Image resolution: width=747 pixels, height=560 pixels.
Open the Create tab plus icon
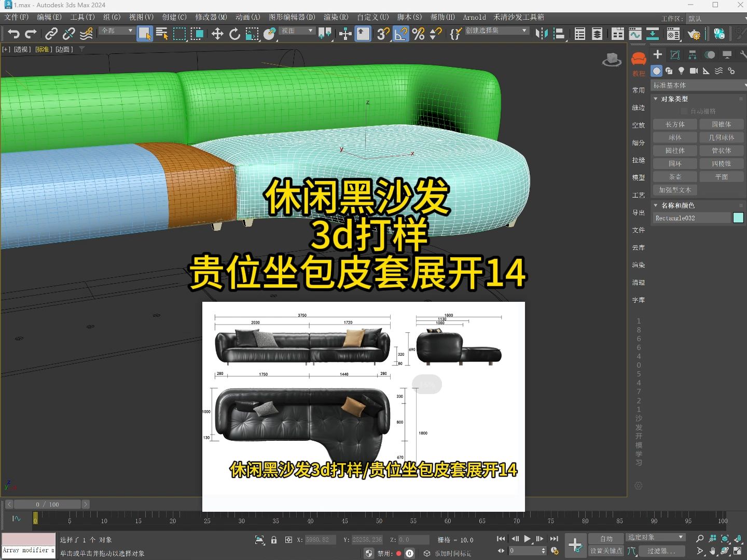[x=657, y=54]
